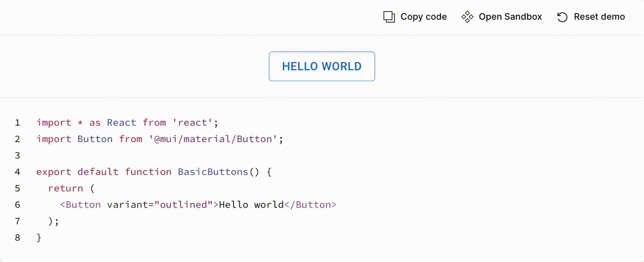Click the return keyword on line 5
Image resolution: width=644 pixels, height=262 pixels.
[65, 188]
